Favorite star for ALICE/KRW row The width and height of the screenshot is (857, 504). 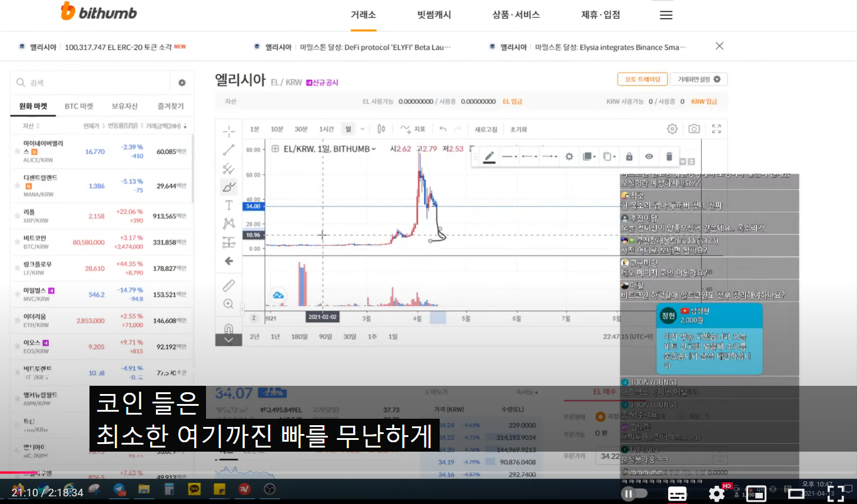click(18, 151)
